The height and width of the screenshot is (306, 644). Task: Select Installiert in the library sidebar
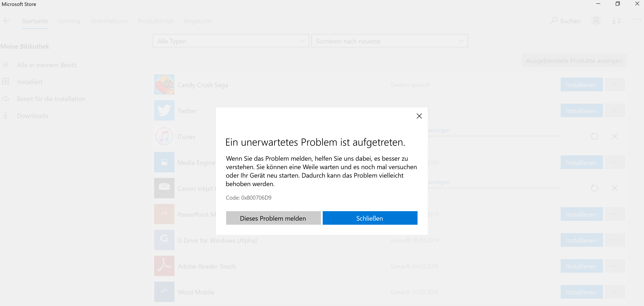click(x=29, y=82)
